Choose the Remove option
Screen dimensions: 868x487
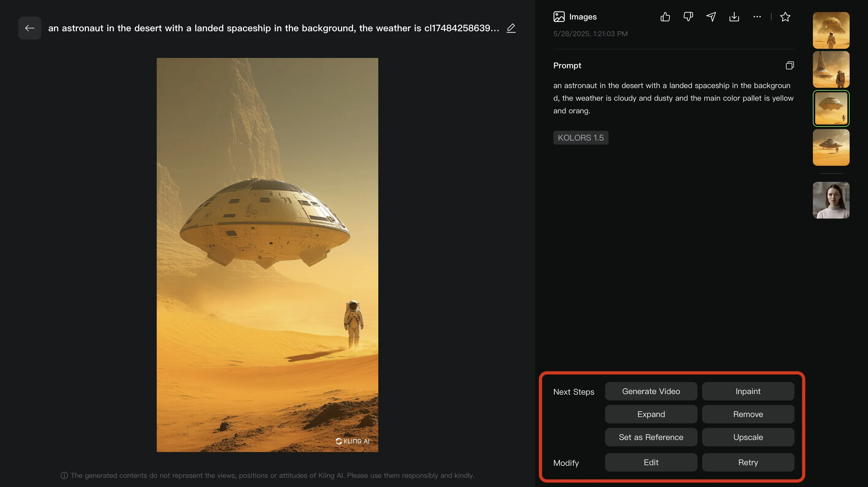[x=748, y=414]
